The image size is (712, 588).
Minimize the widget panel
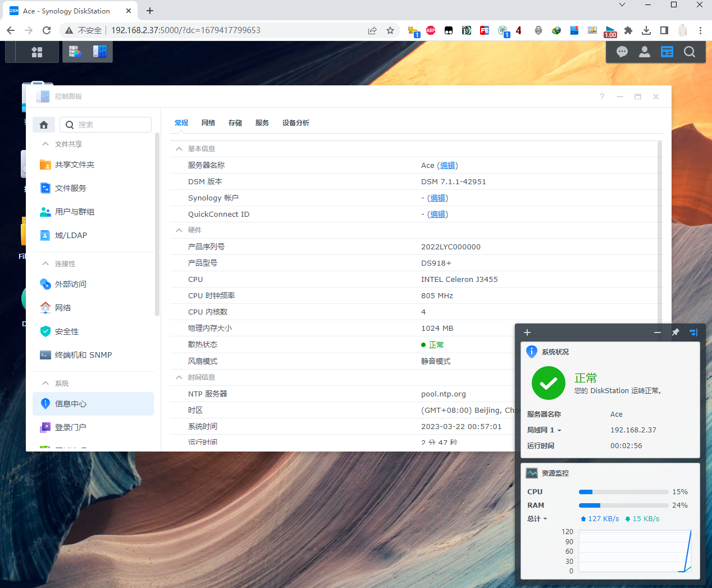(658, 332)
